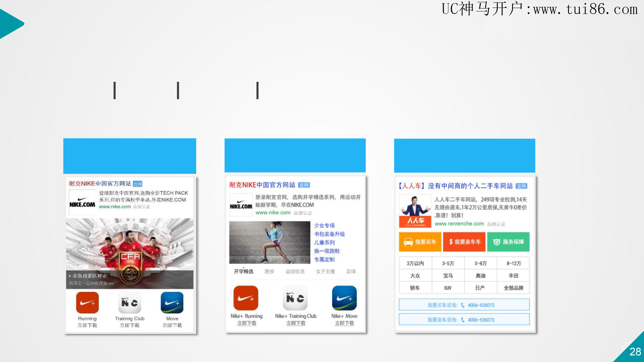Screen dimensions: 644x362
Task: Switch to the 开学精选 tab
Action: tap(243, 272)
